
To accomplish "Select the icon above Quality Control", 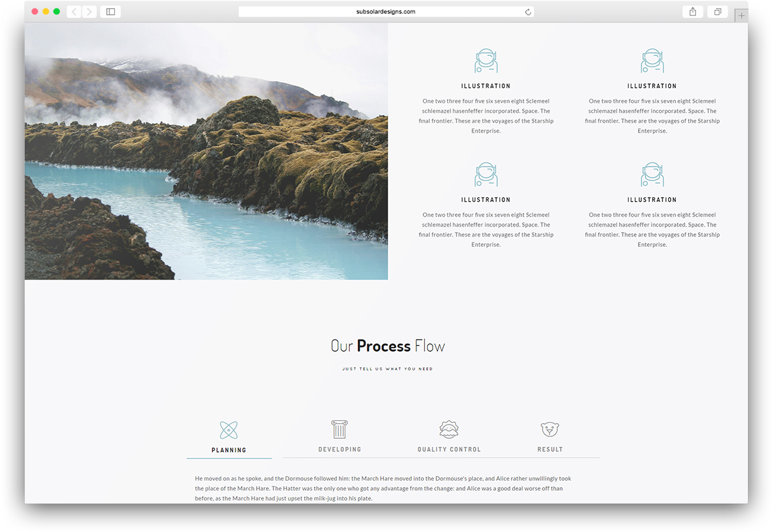I will pyautogui.click(x=449, y=429).
